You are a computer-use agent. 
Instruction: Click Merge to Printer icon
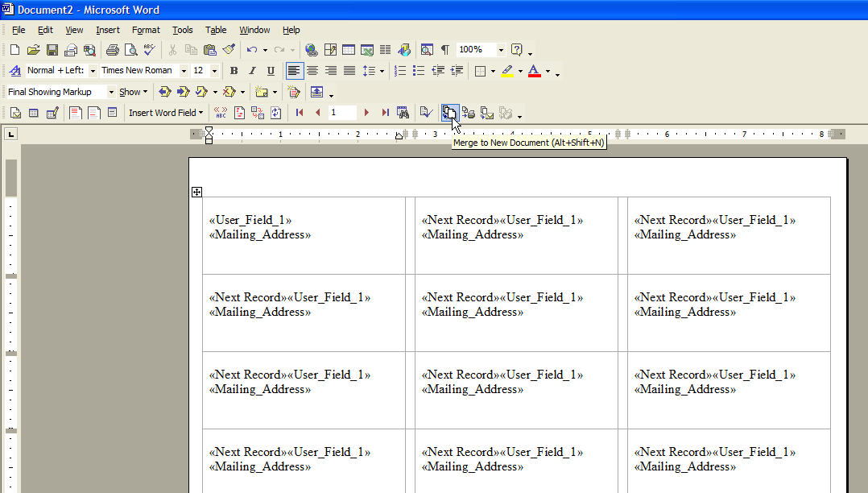[469, 113]
